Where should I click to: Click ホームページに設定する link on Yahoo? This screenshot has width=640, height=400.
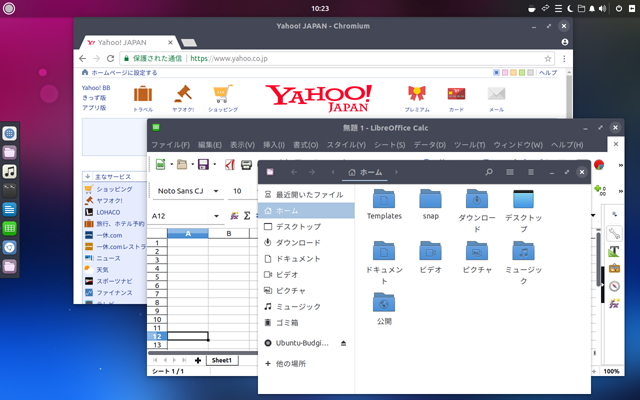pos(124,73)
